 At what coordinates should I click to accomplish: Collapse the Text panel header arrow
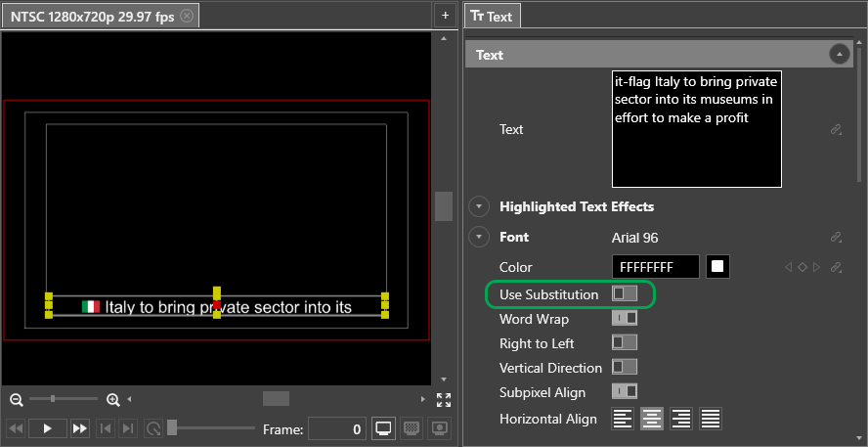pyautogui.click(x=839, y=55)
